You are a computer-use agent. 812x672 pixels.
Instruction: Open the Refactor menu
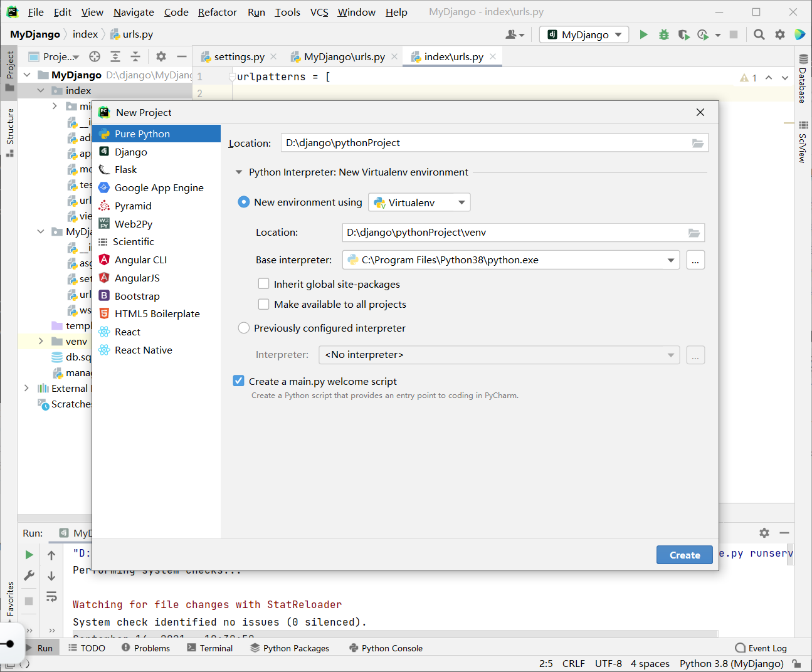point(217,12)
